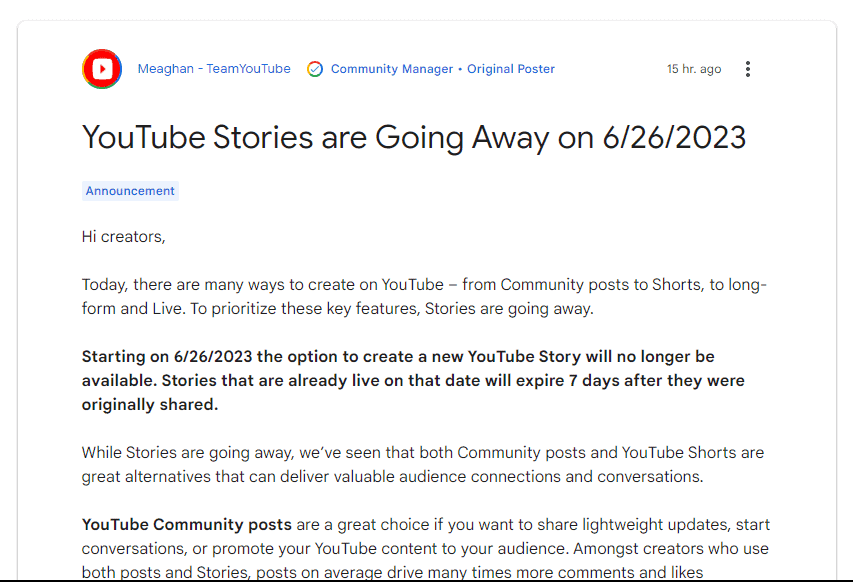
Task: Select the Announcement tag
Action: tap(130, 191)
